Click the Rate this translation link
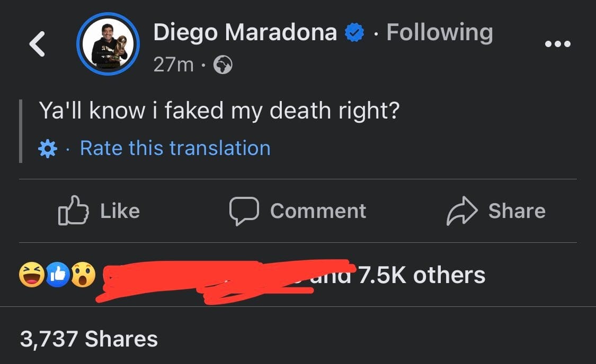The width and height of the screenshot is (596, 364). click(x=175, y=148)
